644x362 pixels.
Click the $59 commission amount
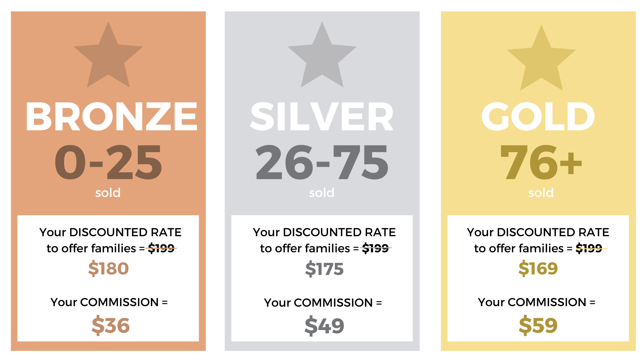[538, 326]
